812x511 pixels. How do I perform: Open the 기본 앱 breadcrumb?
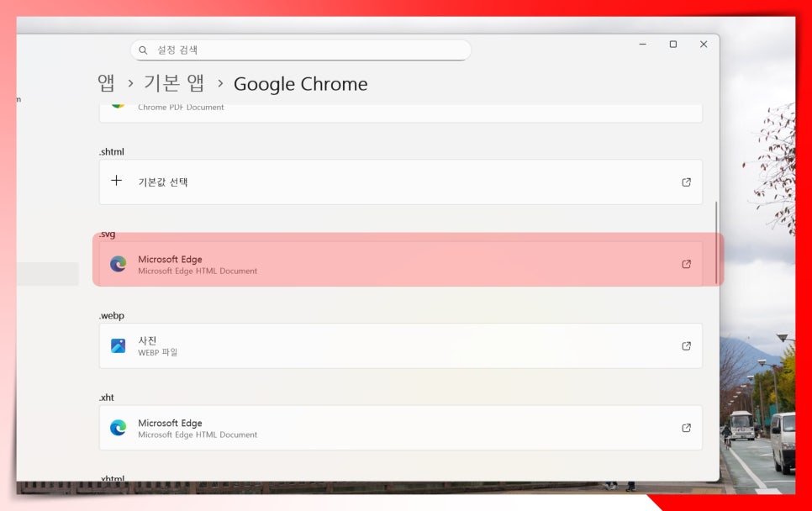(174, 83)
